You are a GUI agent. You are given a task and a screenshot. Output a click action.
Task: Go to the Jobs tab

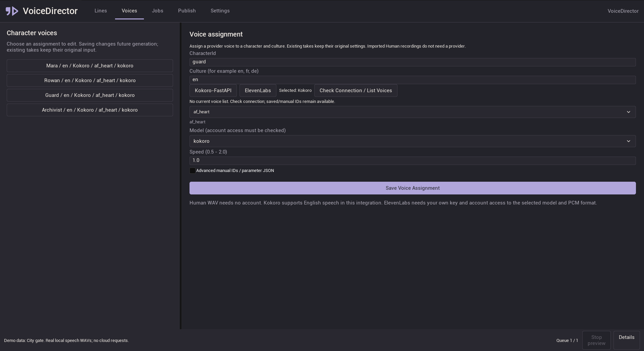(x=158, y=11)
